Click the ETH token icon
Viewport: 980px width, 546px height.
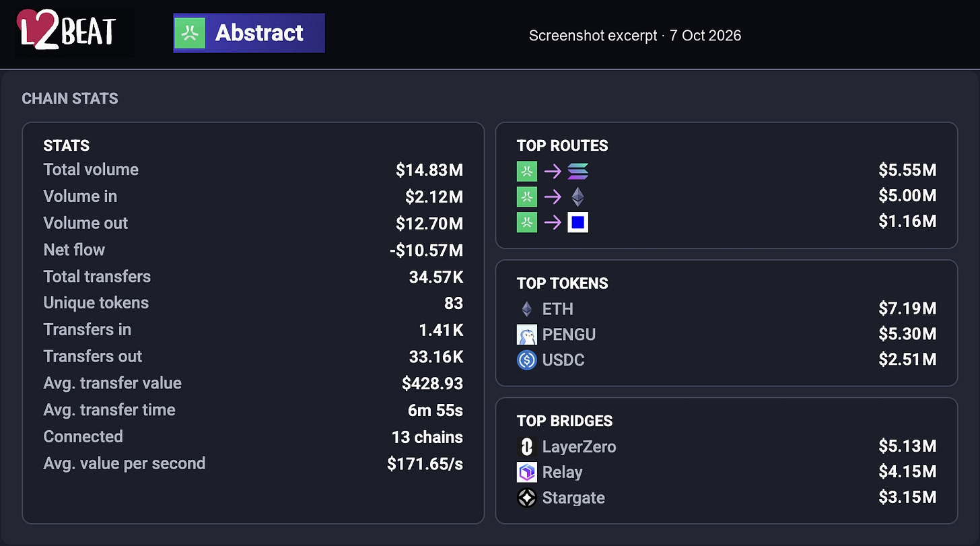(527, 309)
